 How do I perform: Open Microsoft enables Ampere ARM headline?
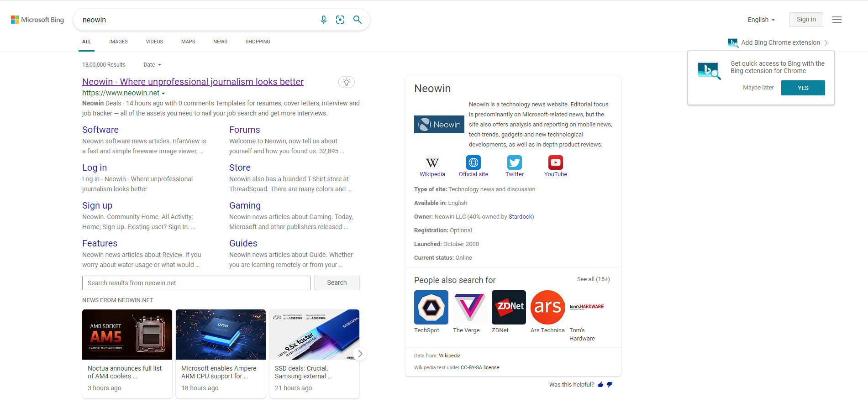point(219,372)
